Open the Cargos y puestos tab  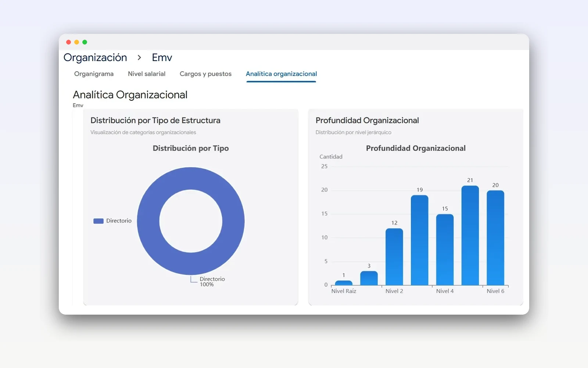click(205, 74)
